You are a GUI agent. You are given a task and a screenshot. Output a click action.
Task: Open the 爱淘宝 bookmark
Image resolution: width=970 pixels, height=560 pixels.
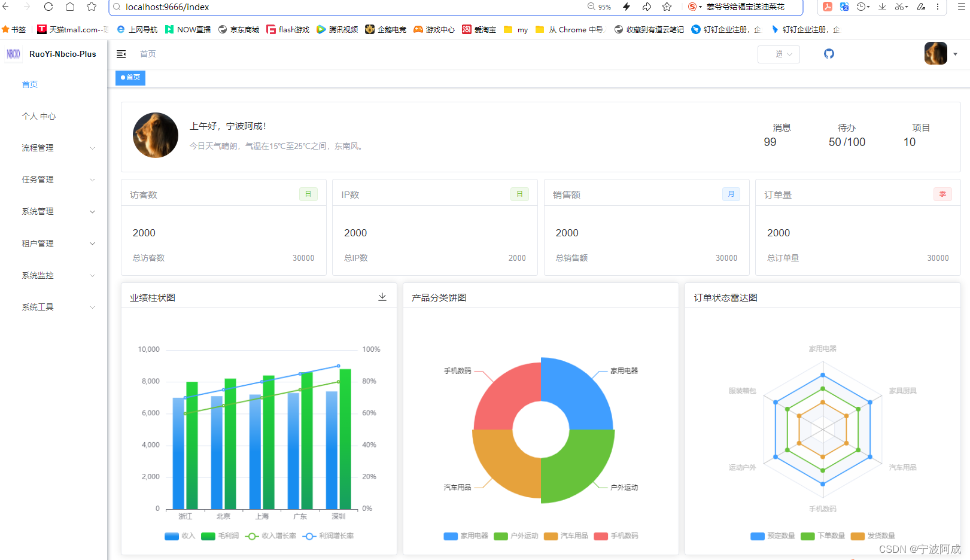pyautogui.click(x=479, y=29)
